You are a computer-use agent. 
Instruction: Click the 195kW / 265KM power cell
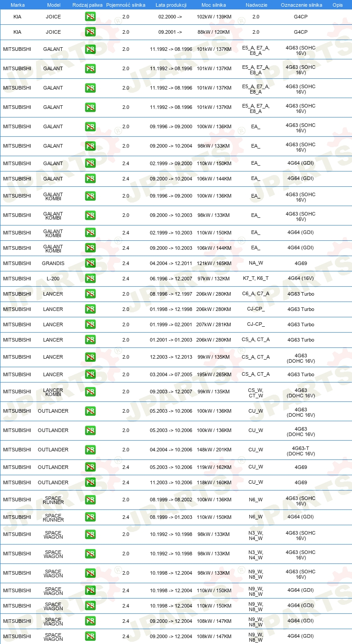pyautogui.click(x=214, y=374)
